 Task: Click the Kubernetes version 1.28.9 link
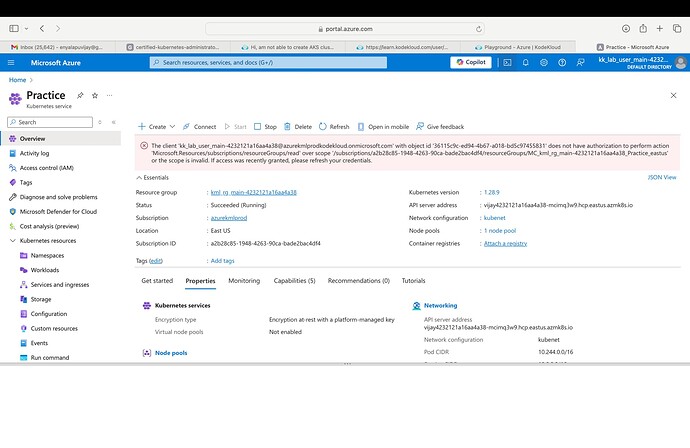tap(492, 192)
